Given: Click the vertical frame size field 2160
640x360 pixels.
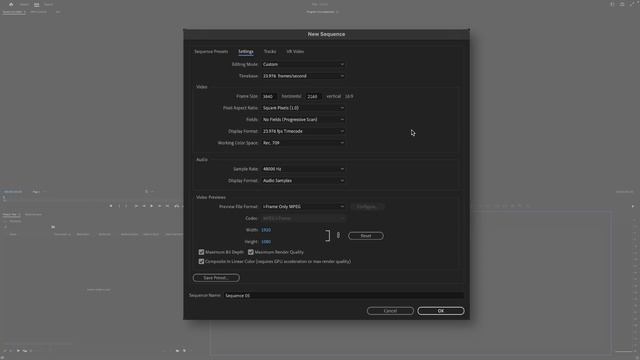Looking at the screenshot, I should pos(313,97).
